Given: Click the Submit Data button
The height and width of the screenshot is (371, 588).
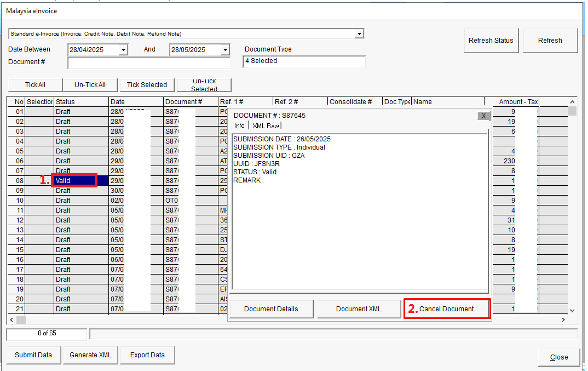Looking at the screenshot, I should [x=33, y=355].
